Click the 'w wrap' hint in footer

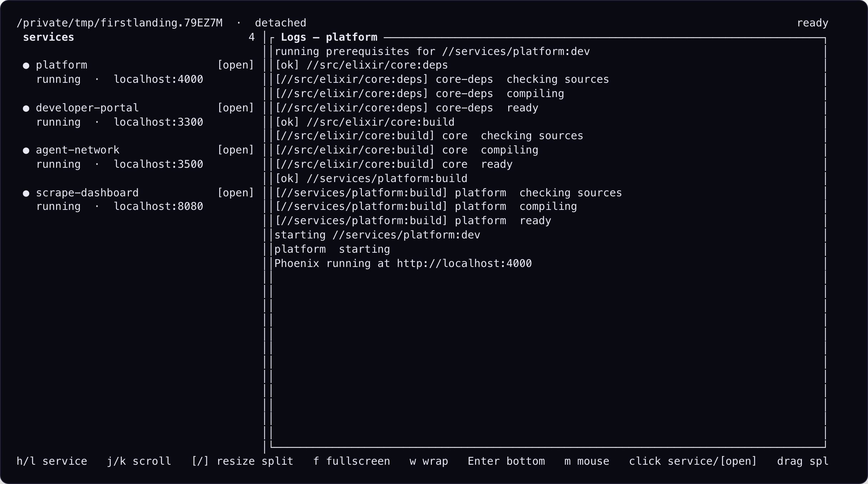pos(429,461)
